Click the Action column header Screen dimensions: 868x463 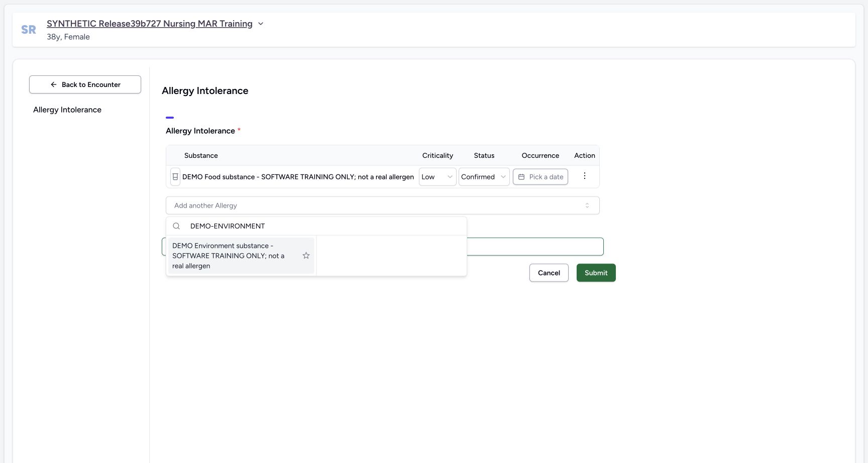(x=585, y=155)
